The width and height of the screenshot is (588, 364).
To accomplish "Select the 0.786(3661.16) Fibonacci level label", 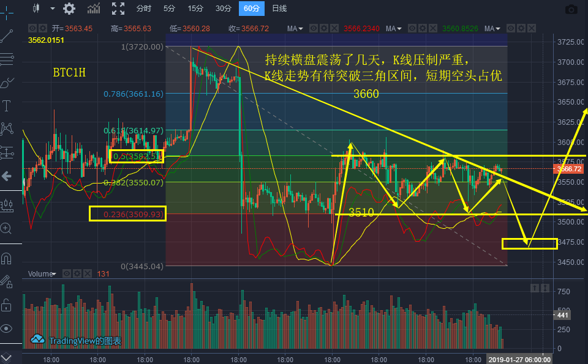I will point(134,94).
